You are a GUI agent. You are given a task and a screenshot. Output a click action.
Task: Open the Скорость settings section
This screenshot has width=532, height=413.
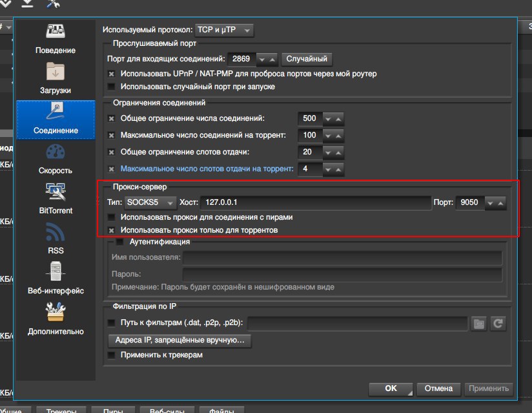tap(56, 158)
